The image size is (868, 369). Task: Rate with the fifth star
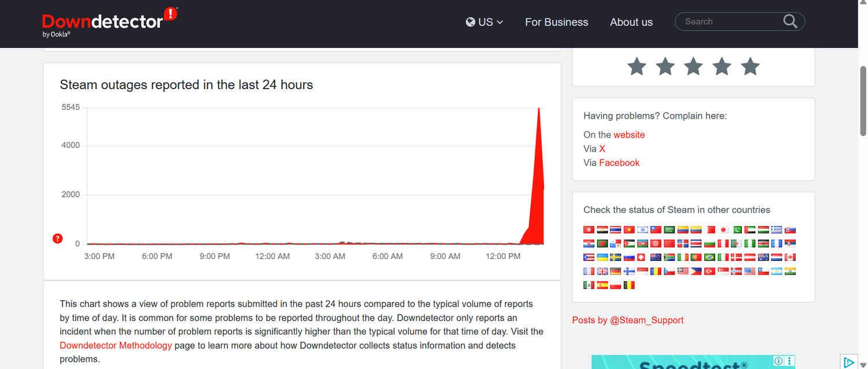pyautogui.click(x=750, y=67)
